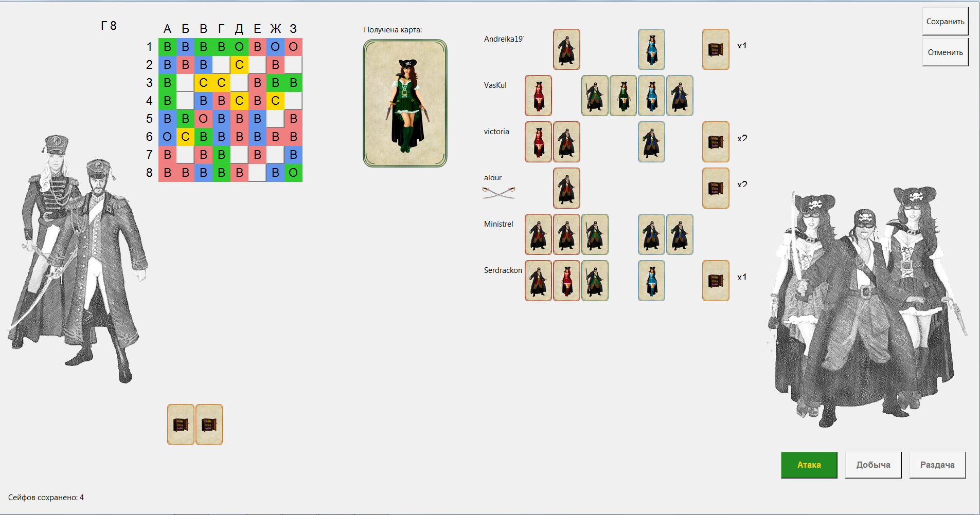The image size is (980, 515).
Task: Select Serdrackon's green-framed male pirate card
Action: click(595, 281)
